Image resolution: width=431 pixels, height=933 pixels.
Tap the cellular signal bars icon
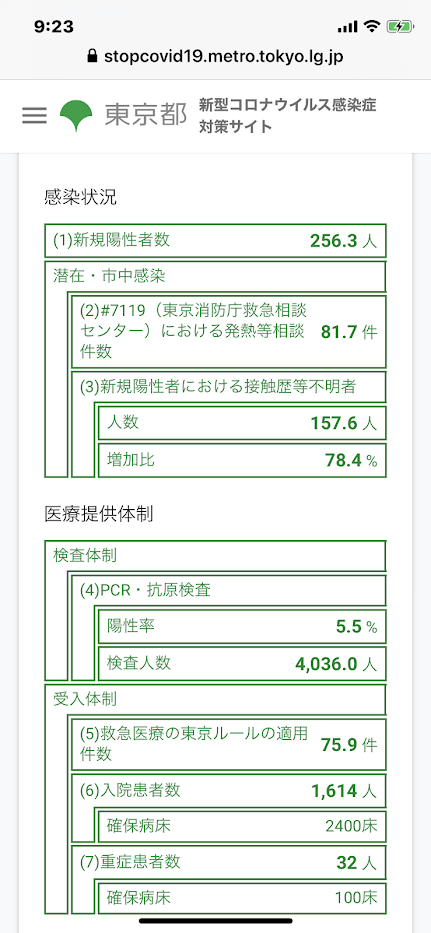(347, 27)
